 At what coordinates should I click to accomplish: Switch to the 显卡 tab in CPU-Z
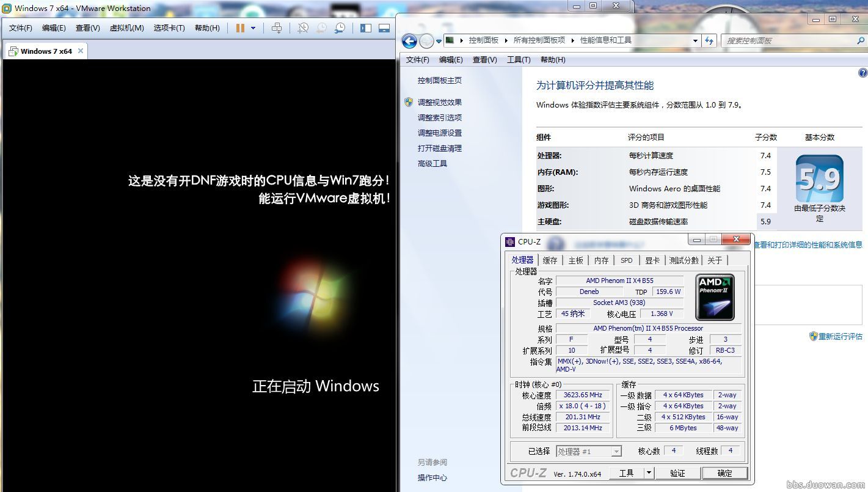[652, 260]
